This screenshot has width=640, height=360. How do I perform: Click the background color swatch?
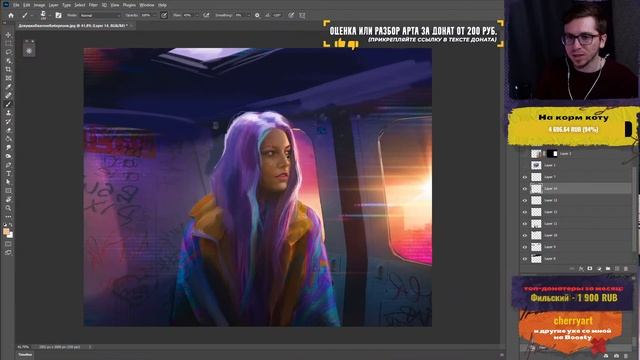pyautogui.click(x=10, y=235)
